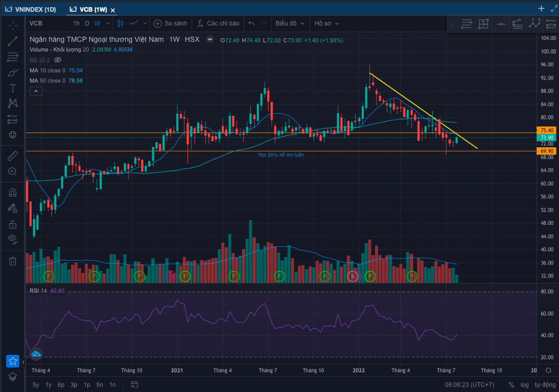Show the hidden BB 20 2 indicator

click(58, 60)
